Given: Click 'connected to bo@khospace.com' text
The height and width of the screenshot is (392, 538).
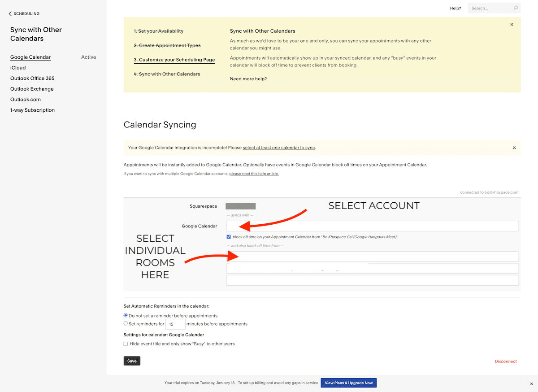Looking at the screenshot, I should click(x=489, y=192).
